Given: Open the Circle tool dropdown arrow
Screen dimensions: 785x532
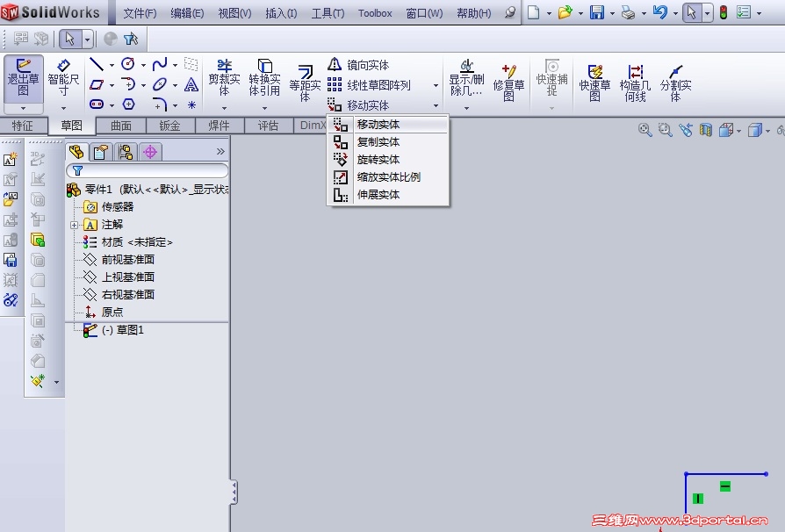Looking at the screenshot, I should [x=143, y=65].
